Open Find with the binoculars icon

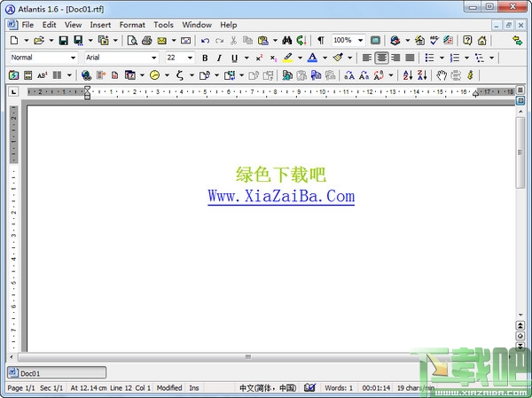[x=286, y=41]
